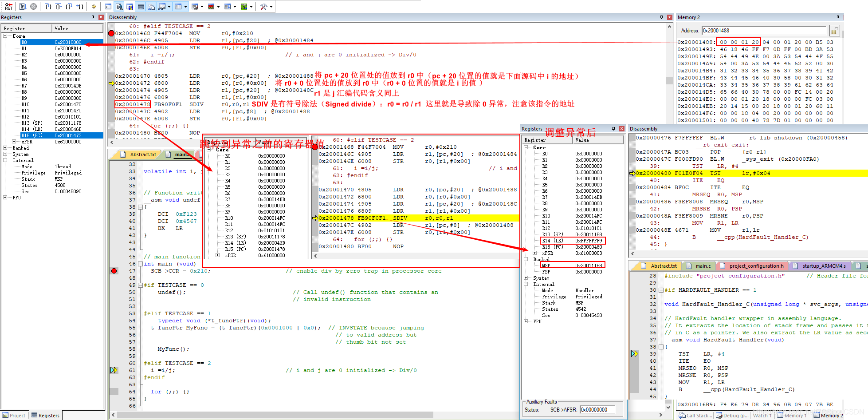The image size is (868, 420).
Task: Collapse the Core node in the left Registers tree
Action: [x=5, y=36]
